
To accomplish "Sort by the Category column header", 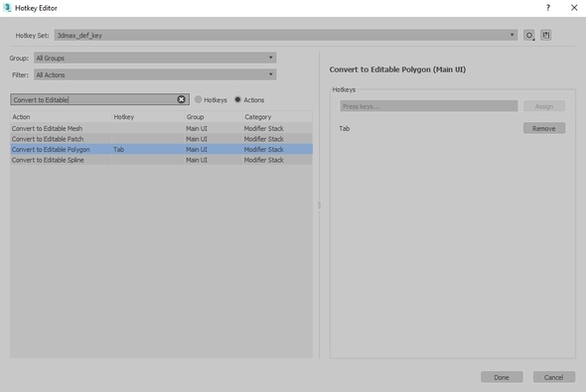I will point(277,117).
